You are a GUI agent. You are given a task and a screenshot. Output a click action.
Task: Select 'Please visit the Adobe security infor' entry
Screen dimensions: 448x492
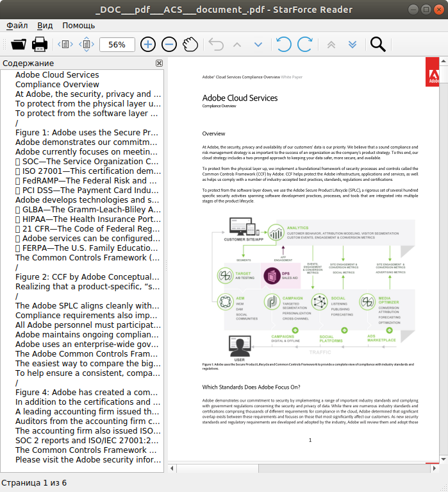(x=88, y=460)
